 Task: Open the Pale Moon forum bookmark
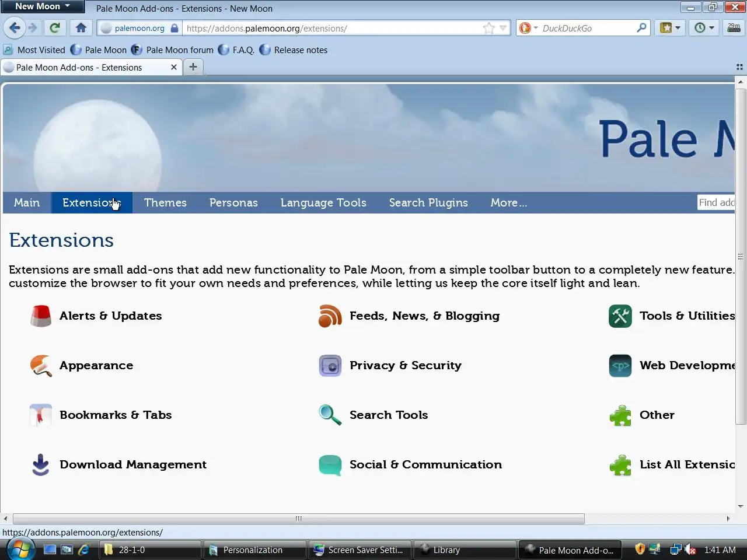[x=173, y=50]
